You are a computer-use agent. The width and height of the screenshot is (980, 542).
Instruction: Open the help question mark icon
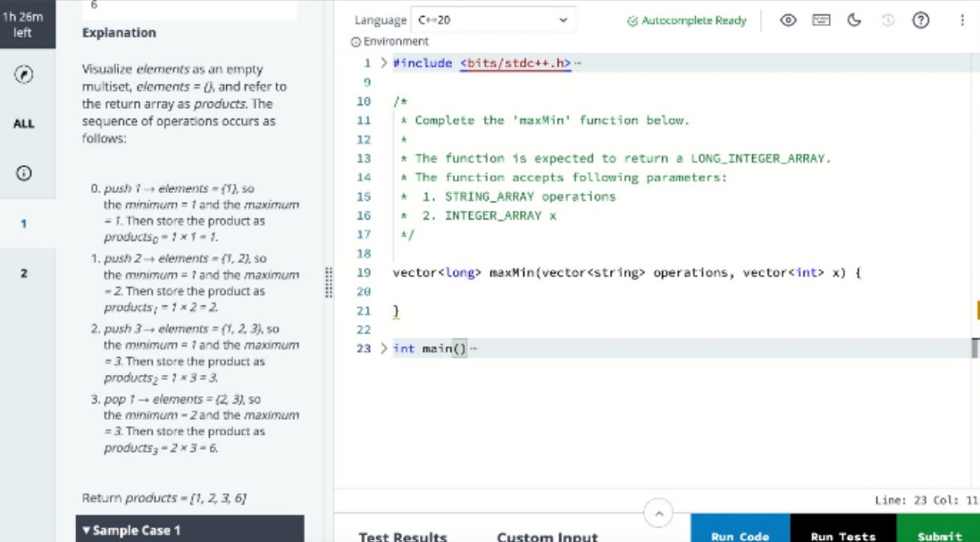pyautogui.click(x=920, y=20)
